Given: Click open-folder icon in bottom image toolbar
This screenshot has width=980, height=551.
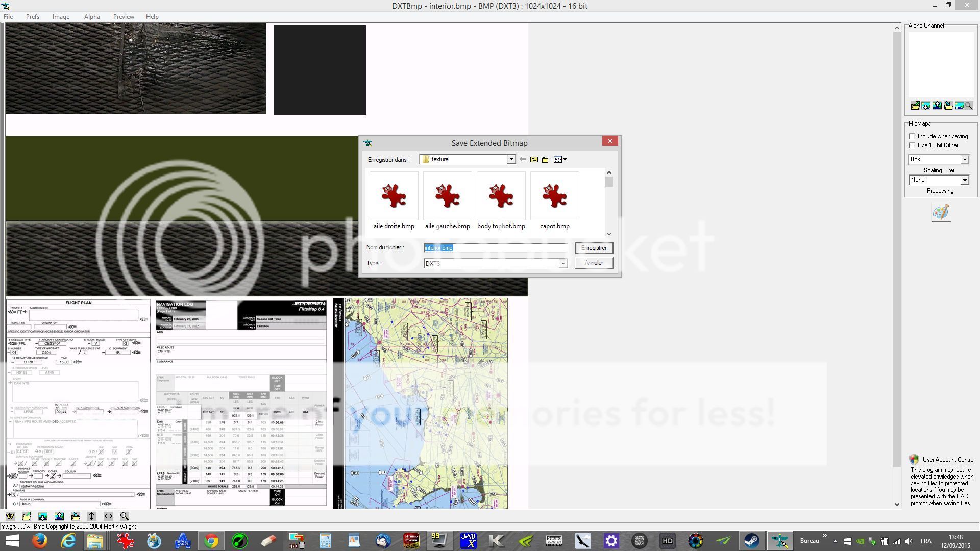Looking at the screenshot, I should coord(27,516).
